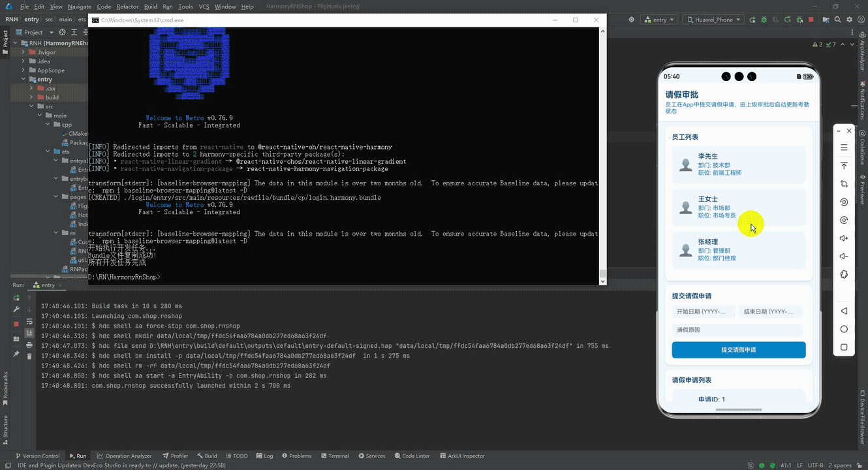Open the user account avatar icon
The image size is (868, 470).
[x=861, y=20]
